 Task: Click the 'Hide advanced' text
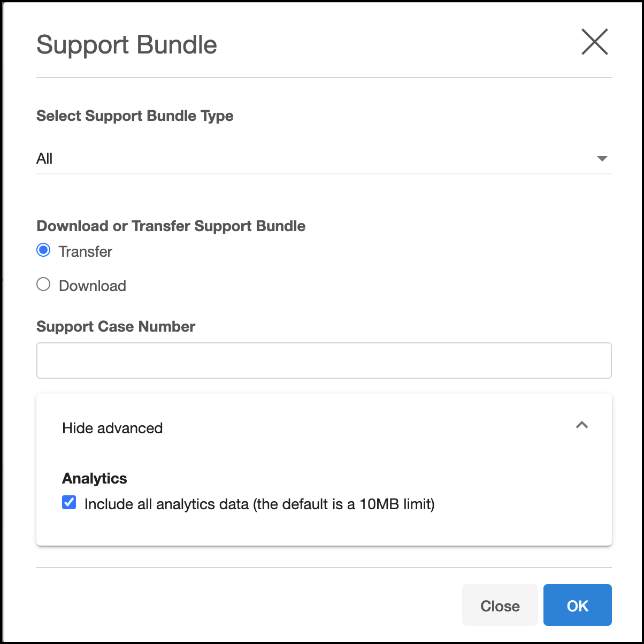pyautogui.click(x=112, y=428)
